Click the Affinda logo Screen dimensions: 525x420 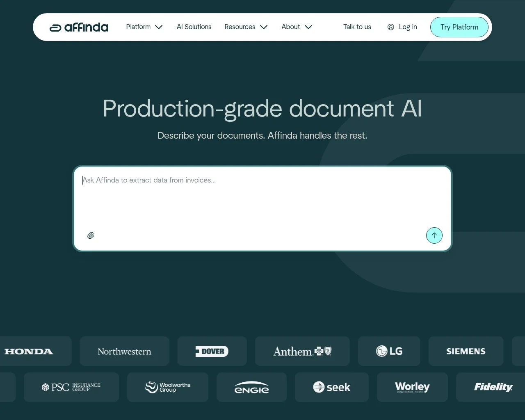(x=79, y=27)
